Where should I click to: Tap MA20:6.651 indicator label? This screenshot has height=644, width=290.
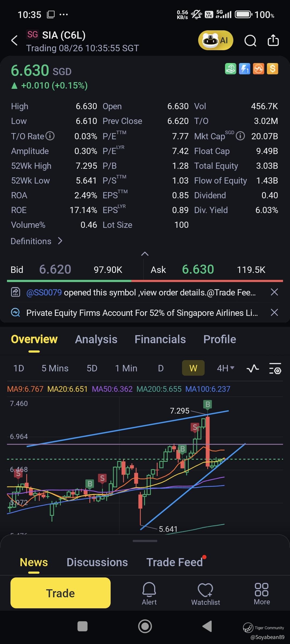(x=67, y=389)
